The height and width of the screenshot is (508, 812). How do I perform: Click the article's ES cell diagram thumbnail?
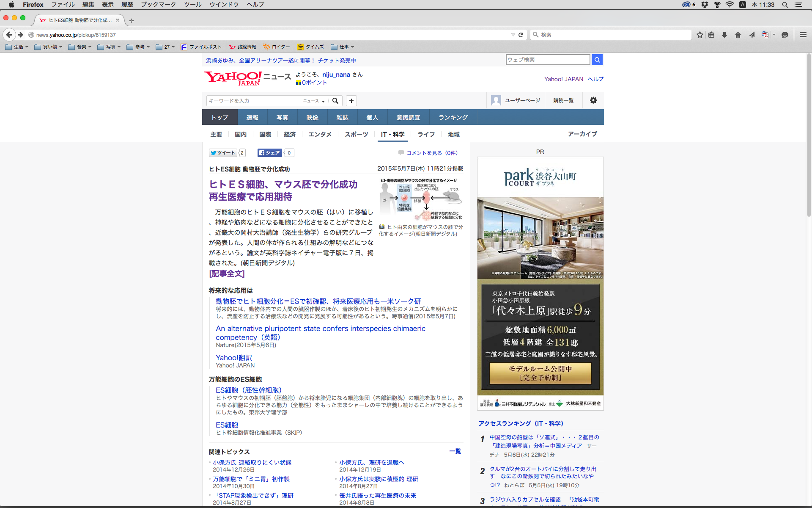pos(421,199)
